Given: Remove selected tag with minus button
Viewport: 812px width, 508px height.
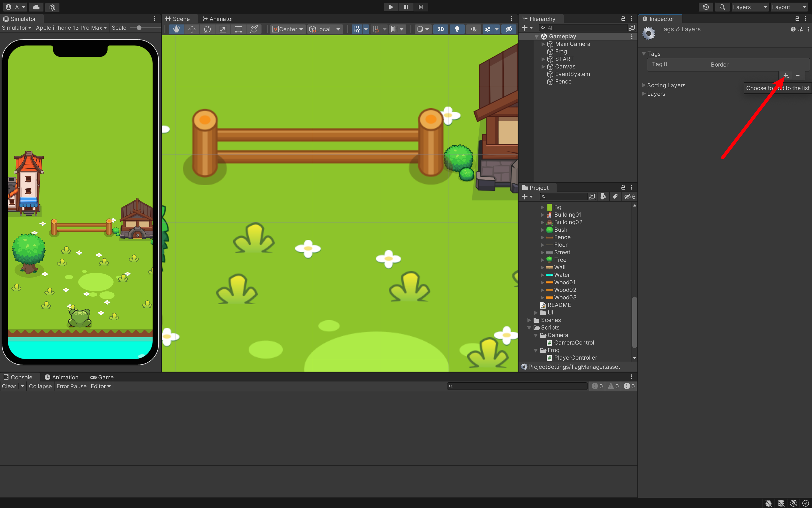Looking at the screenshot, I should point(798,75).
